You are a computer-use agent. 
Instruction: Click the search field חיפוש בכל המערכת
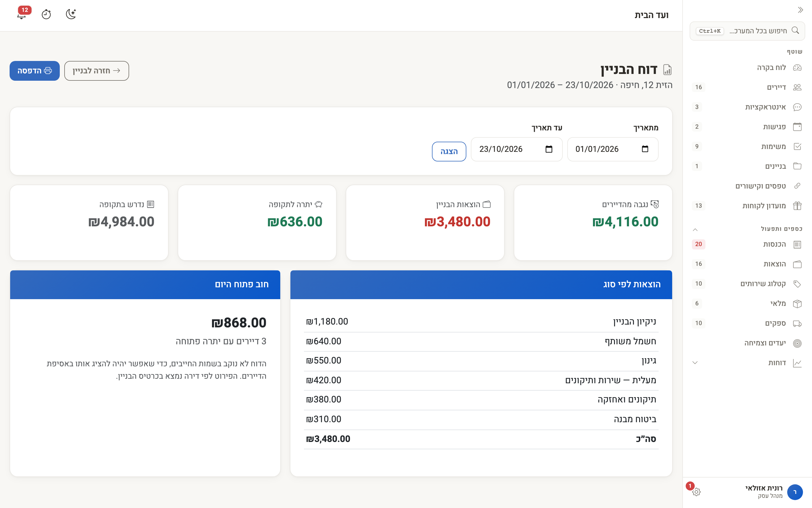[747, 31]
